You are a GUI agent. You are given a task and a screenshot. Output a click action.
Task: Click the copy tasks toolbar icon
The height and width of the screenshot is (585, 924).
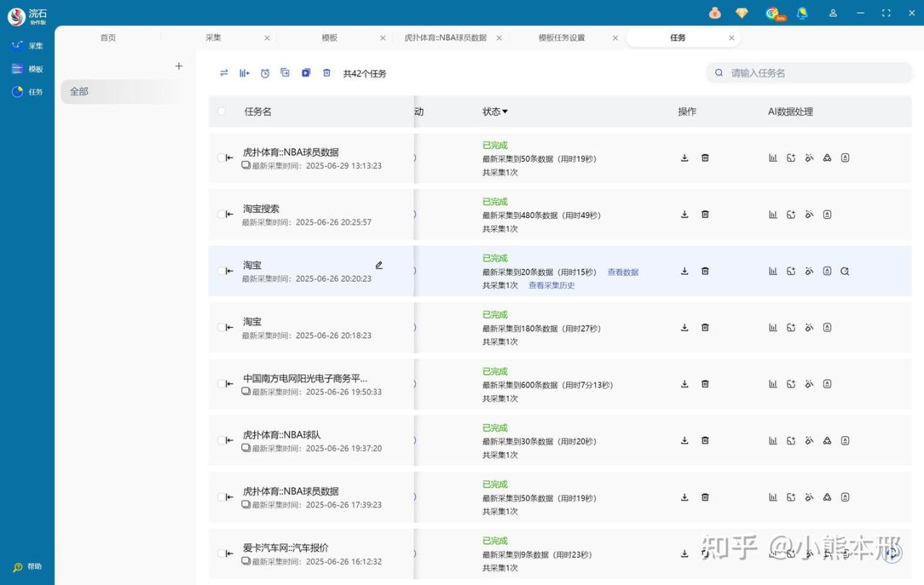point(285,73)
